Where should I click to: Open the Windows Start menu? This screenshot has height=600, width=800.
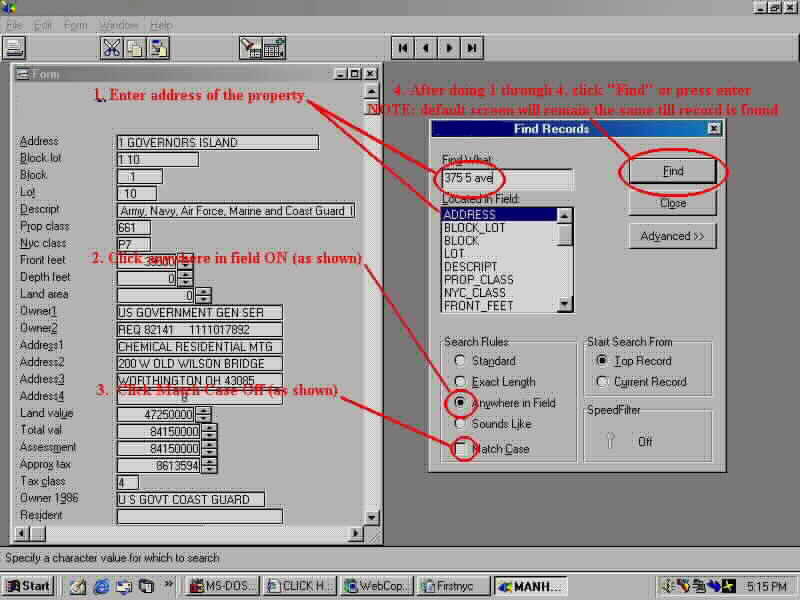pos(28,585)
